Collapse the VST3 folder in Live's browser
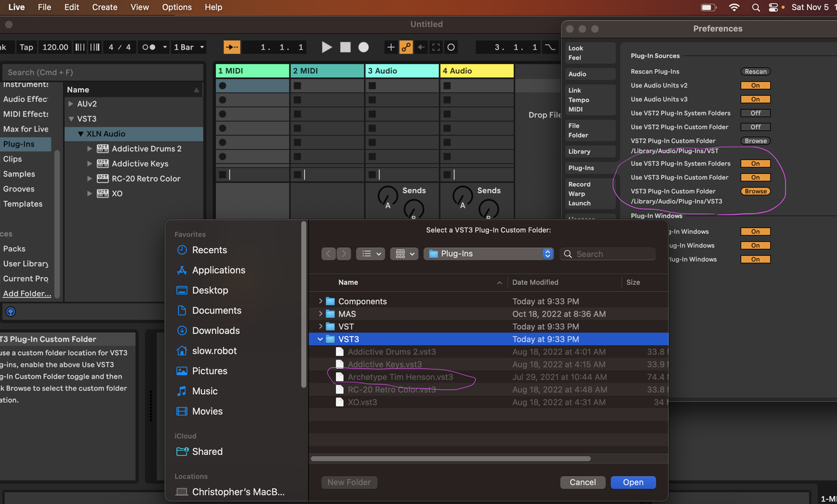Screen dimensions: 837x504 pyautogui.click(x=71, y=119)
